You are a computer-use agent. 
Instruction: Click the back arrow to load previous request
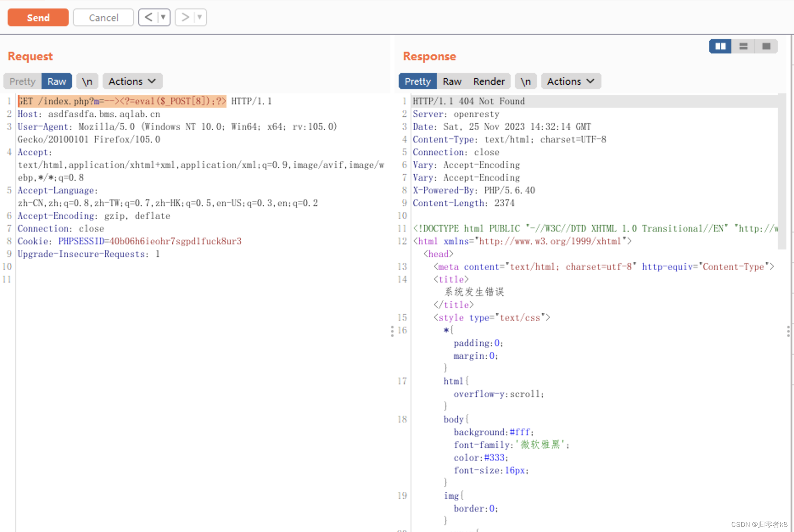(x=148, y=17)
